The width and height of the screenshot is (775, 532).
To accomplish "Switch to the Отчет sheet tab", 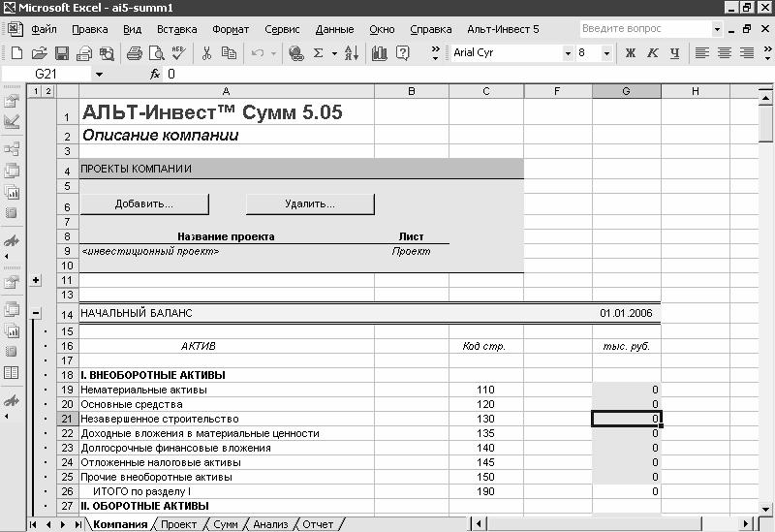I will [318, 524].
